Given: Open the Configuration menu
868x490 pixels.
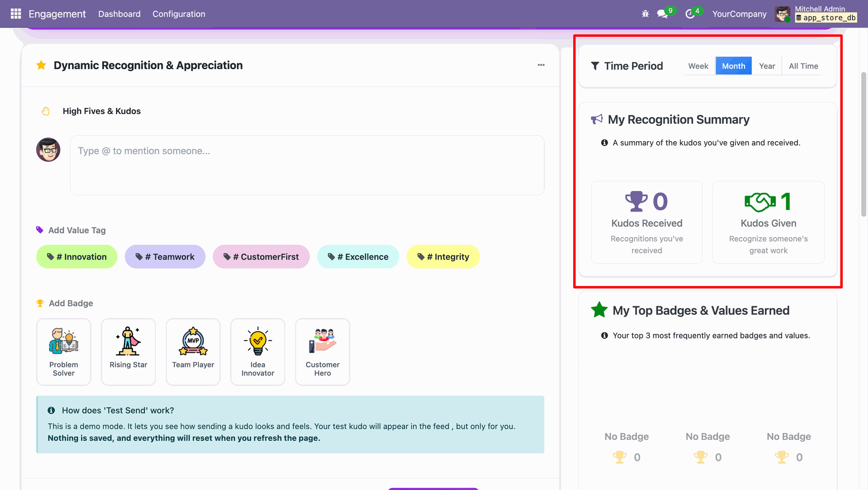Looking at the screenshot, I should pos(179,14).
